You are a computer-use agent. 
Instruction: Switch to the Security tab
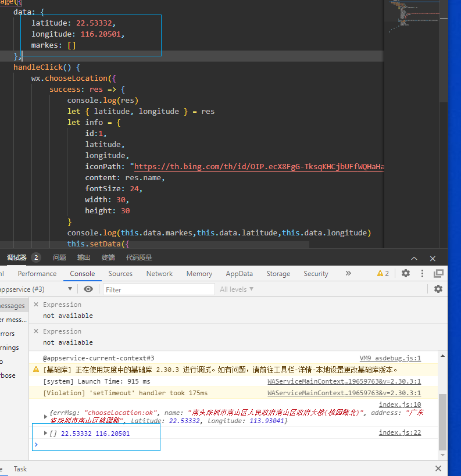pyautogui.click(x=316, y=274)
